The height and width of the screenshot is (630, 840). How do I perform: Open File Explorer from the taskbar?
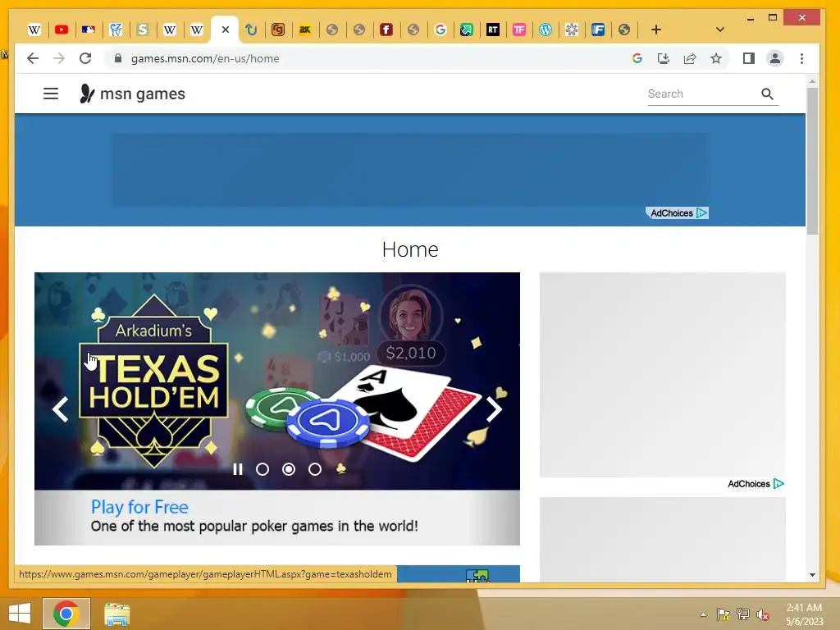[x=116, y=614]
